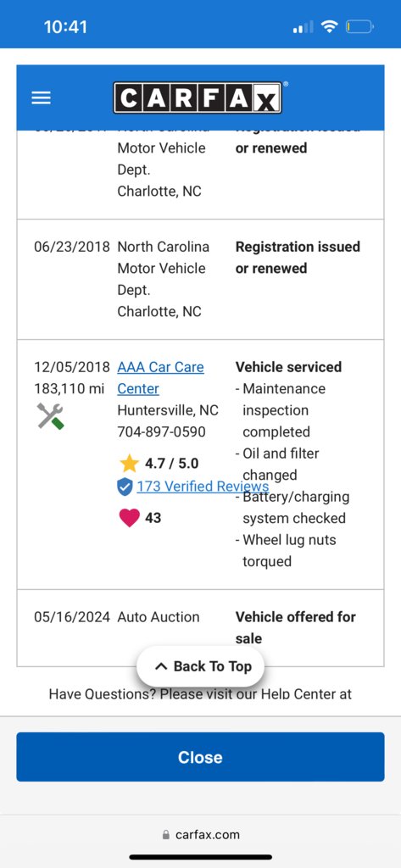Click the cellular signal bars
The image size is (401, 868).
click(x=303, y=26)
